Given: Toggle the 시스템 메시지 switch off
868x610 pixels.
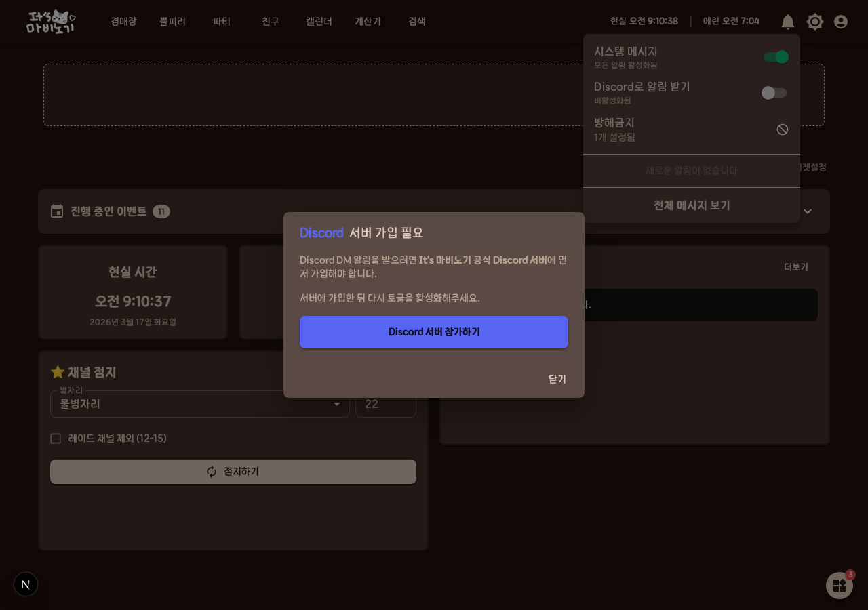Looking at the screenshot, I should pos(775,57).
